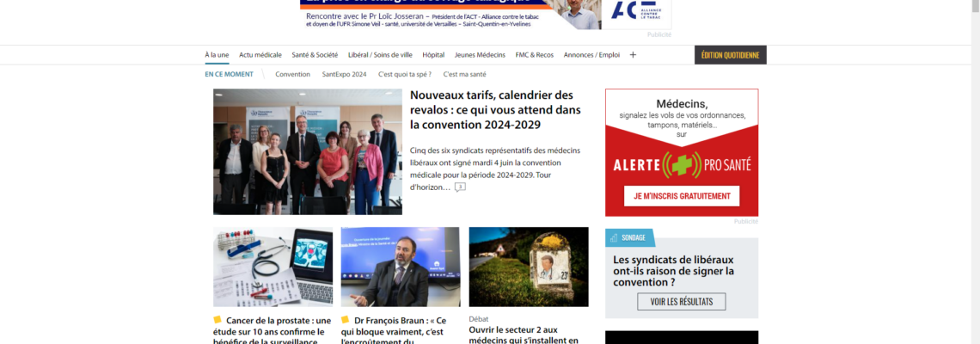Screen dimensions: 980x344
Task: Click Je m'inscris gratuitement button
Action: click(682, 196)
